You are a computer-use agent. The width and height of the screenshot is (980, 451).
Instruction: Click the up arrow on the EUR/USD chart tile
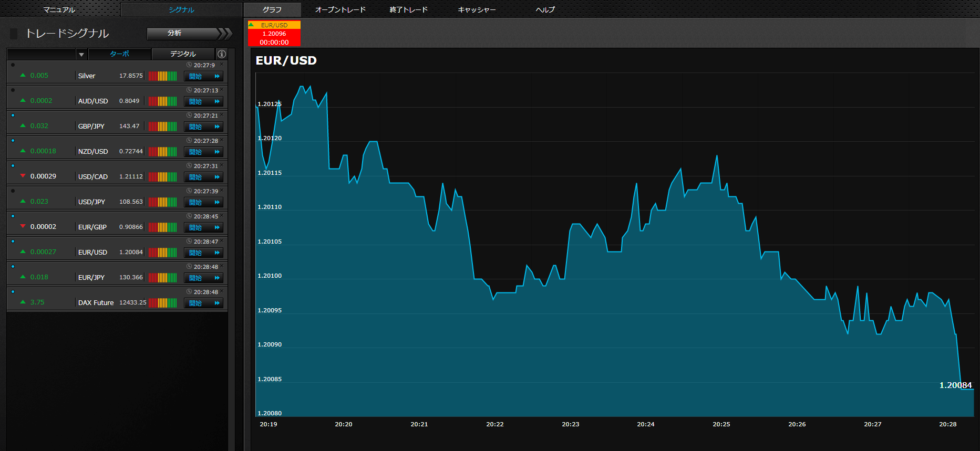(251, 25)
